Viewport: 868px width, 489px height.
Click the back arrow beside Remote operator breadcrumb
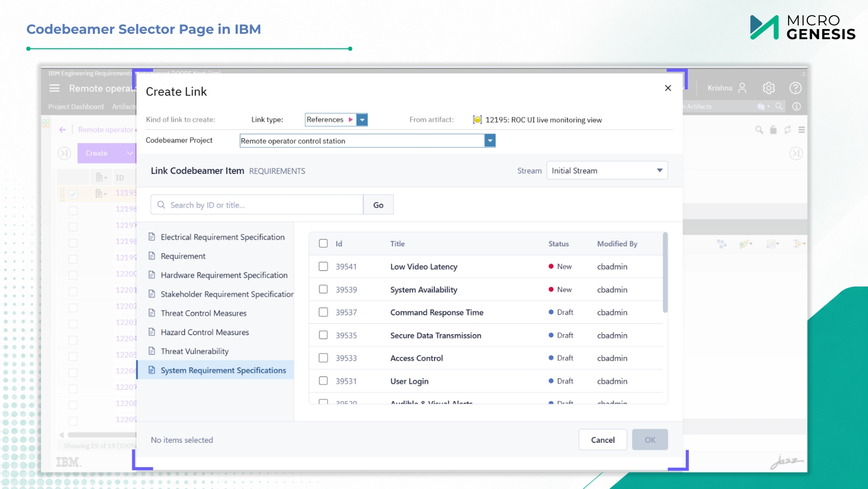[x=63, y=129]
